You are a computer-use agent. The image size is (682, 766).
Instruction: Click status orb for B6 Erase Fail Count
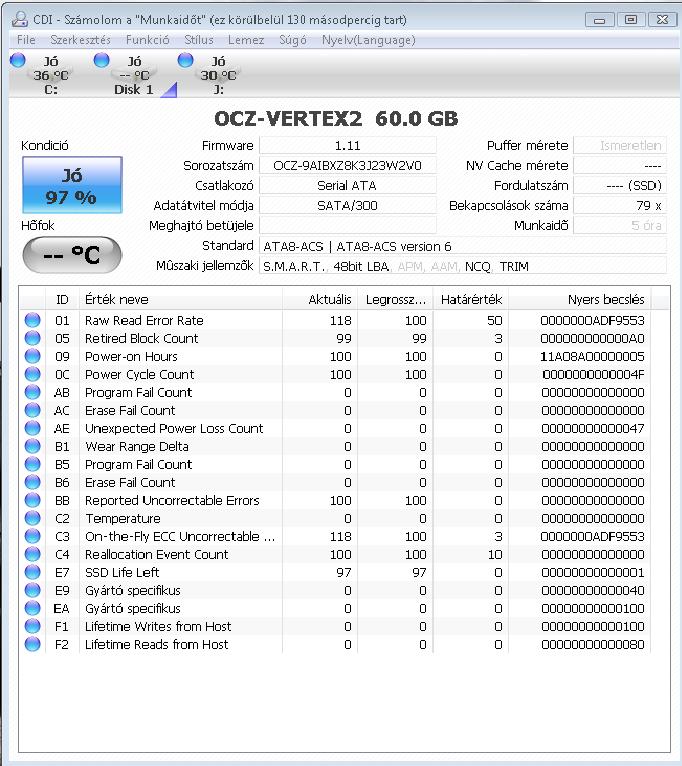pyautogui.click(x=32, y=482)
